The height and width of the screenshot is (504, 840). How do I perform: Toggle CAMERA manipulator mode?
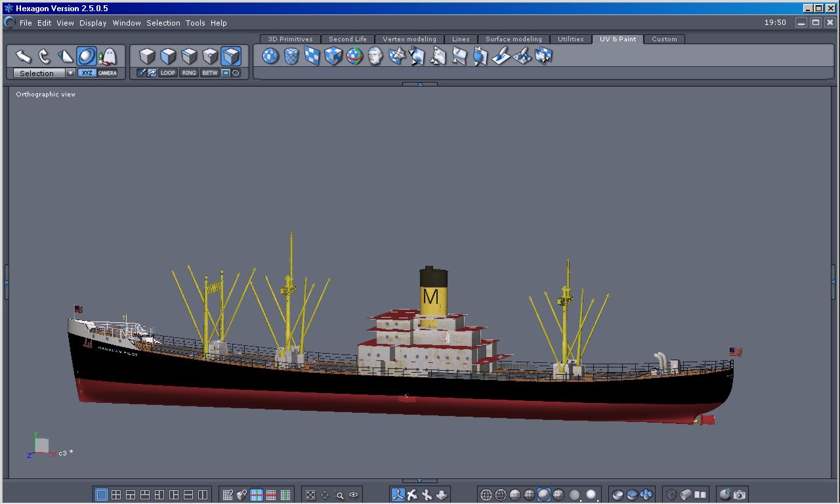(108, 73)
